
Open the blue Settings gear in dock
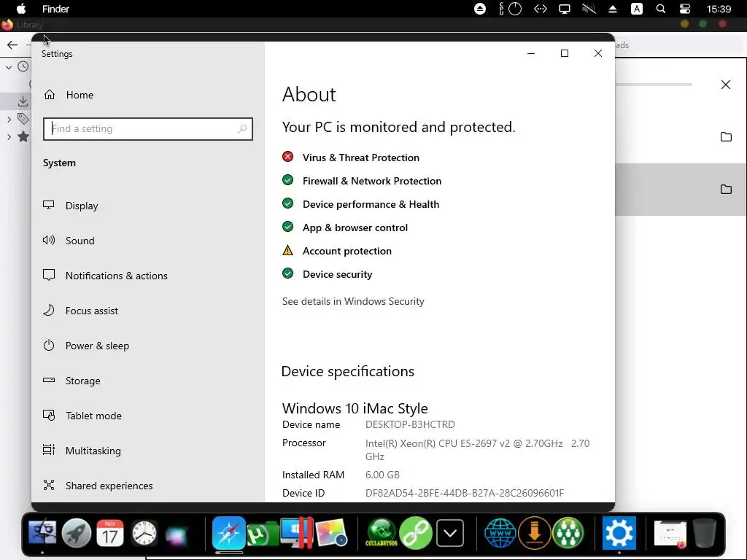pos(619,532)
